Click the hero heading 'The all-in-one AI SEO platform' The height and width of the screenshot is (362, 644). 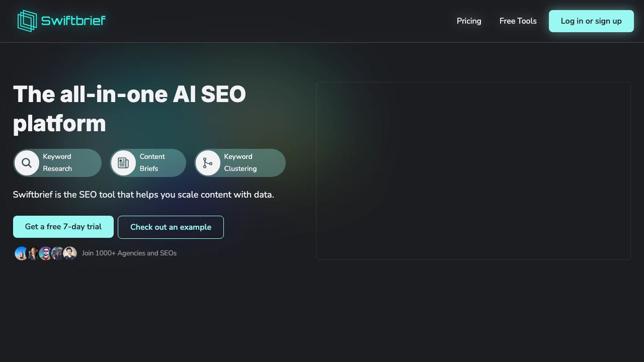point(129,109)
